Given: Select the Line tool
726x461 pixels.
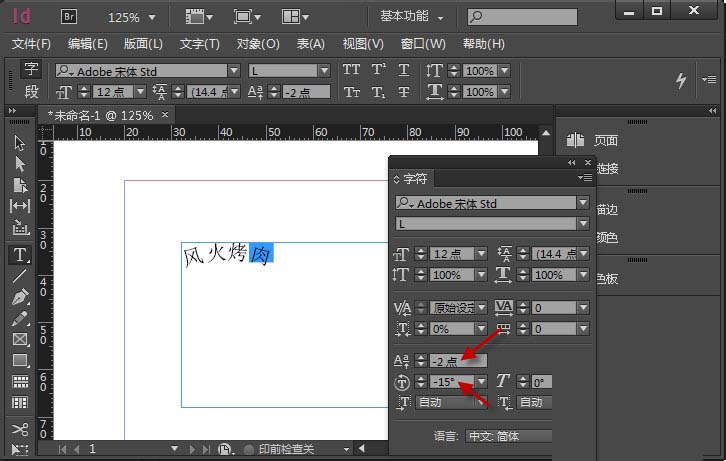Looking at the screenshot, I should coord(19,276).
